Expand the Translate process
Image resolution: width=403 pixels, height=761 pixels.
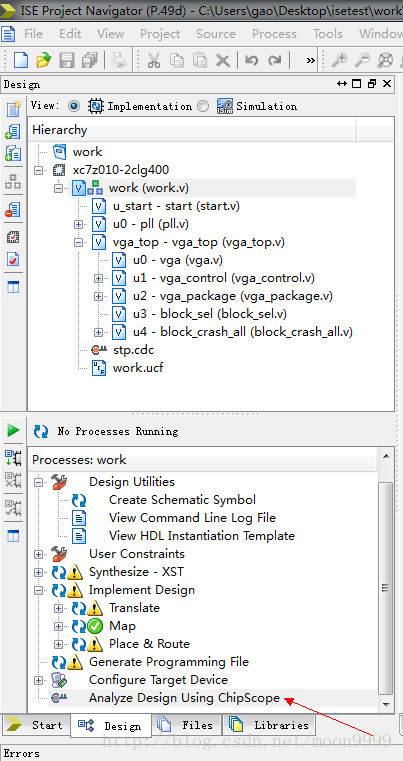point(59,609)
